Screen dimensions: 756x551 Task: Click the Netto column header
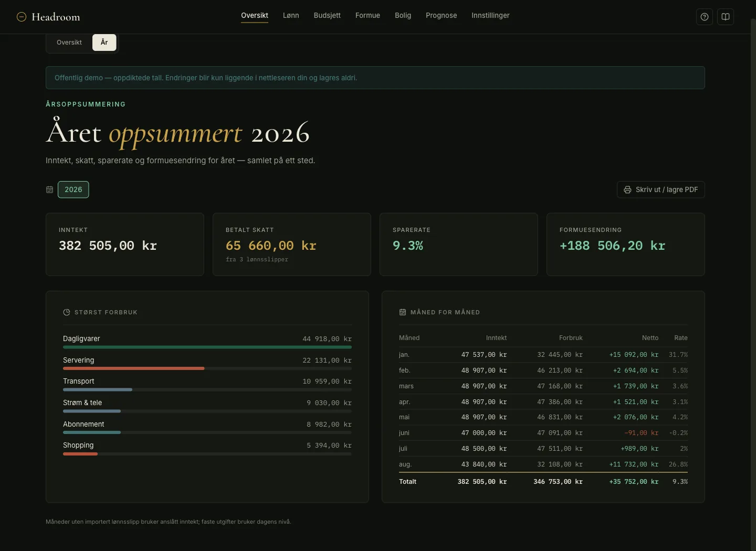pos(650,338)
